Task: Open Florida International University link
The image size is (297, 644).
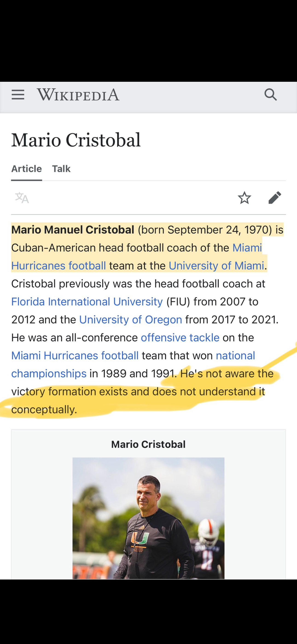Action: 87,302
